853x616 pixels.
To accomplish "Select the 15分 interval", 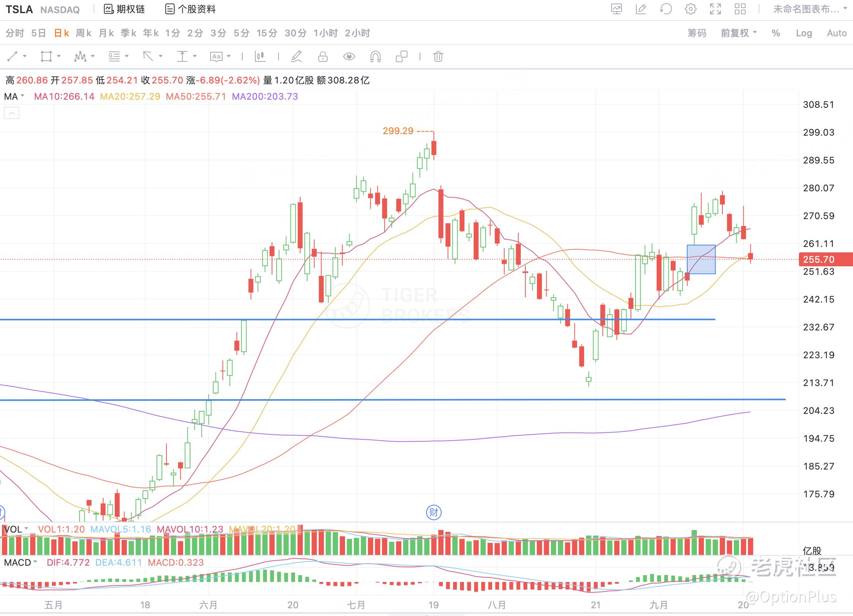I will click(x=267, y=33).
